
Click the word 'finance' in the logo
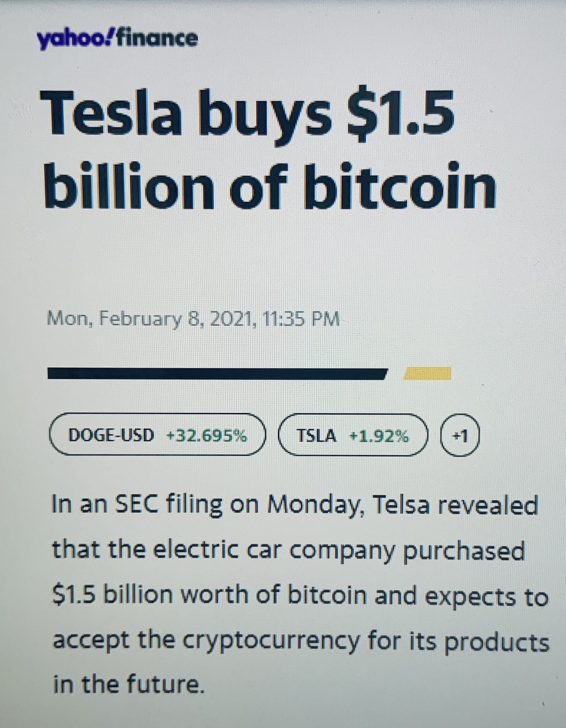click(x=157, y=38)
